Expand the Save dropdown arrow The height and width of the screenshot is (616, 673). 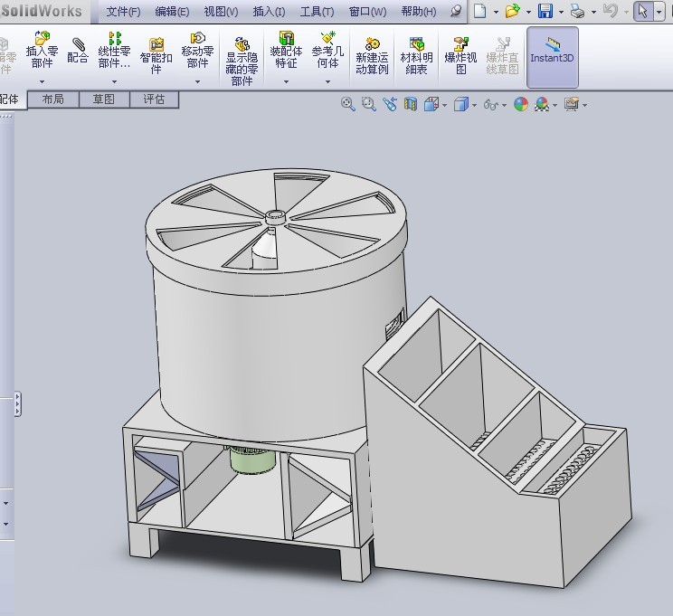coord(561,12)
